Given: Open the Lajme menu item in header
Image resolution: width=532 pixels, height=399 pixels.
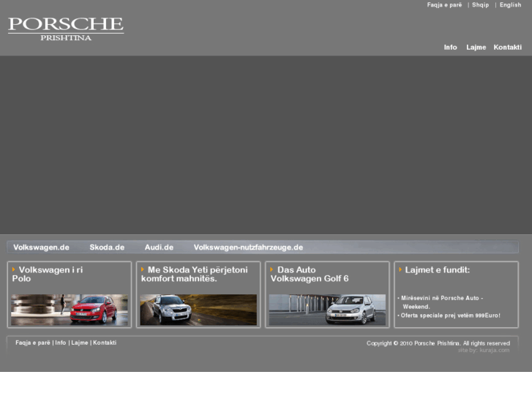Looking at the screenshot, I should 476,47.
